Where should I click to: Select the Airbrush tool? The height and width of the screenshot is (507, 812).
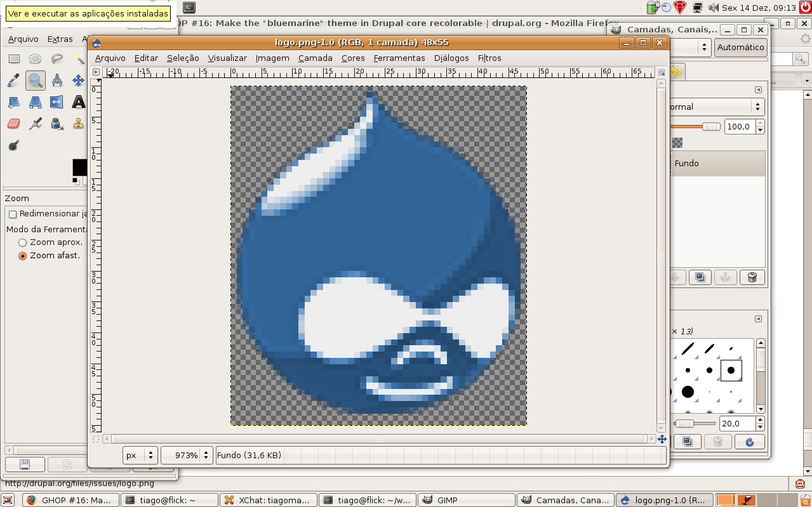click(x=36, y=123)
